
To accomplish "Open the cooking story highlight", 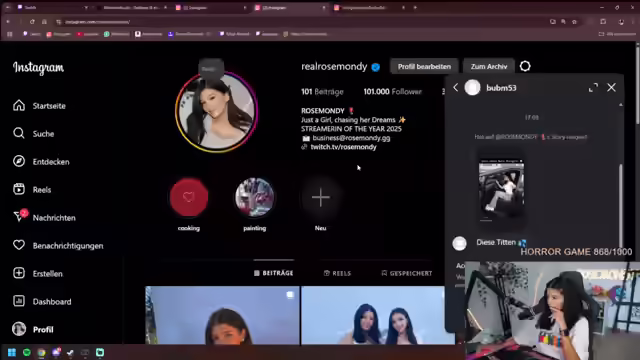I will [189, 198].
